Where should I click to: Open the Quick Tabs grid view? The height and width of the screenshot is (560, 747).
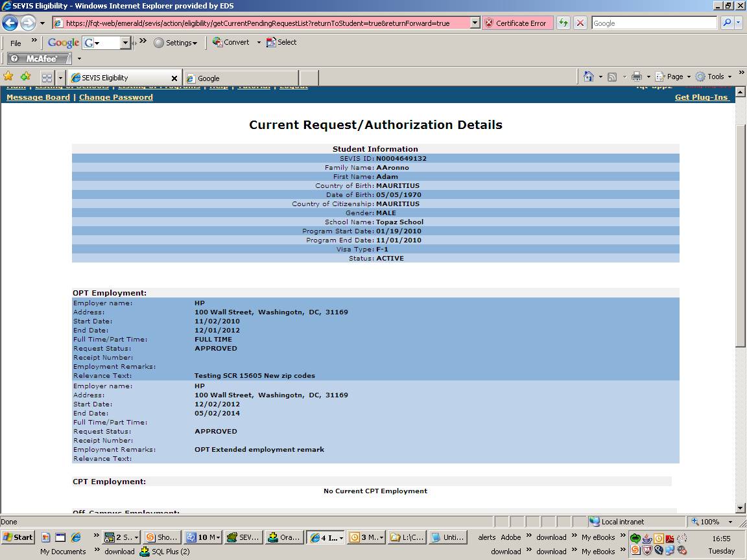tap(47, 77)
